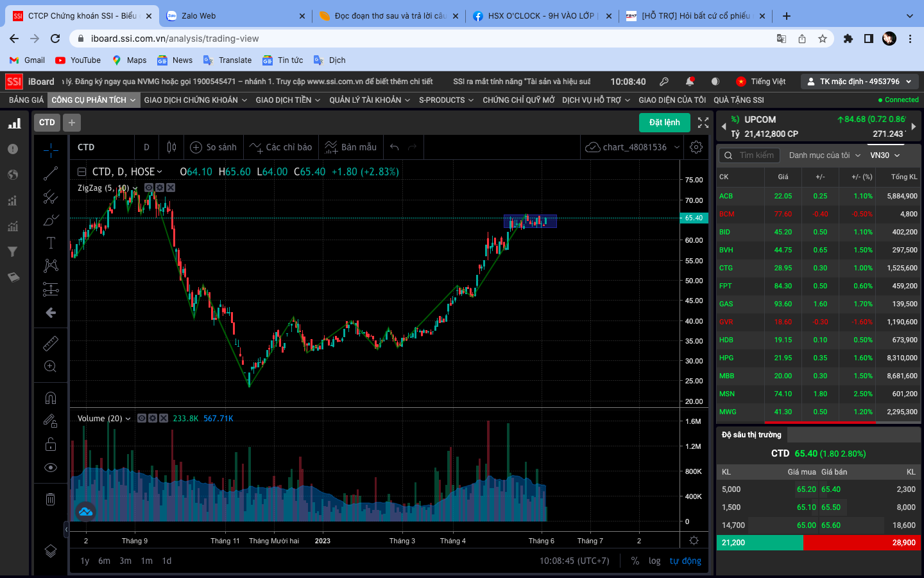The width and height of the screenshot is (924, 578).
Task: Delete all drawings with trash icon
Action: [51, 499]
